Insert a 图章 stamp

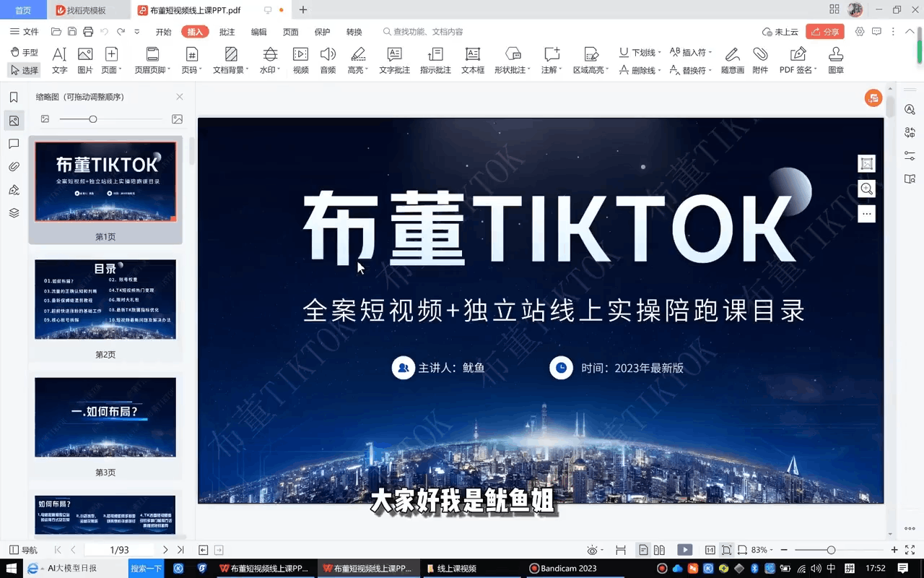(836, 61)
